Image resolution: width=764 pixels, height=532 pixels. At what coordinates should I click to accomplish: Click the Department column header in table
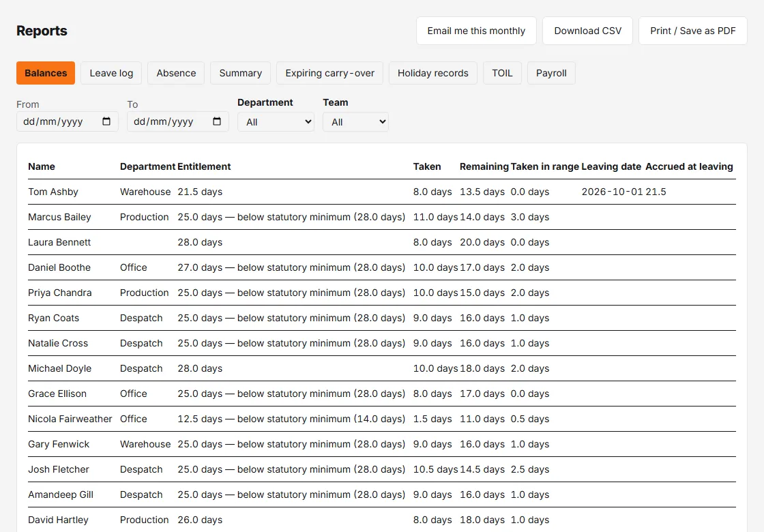click(147, 166)
